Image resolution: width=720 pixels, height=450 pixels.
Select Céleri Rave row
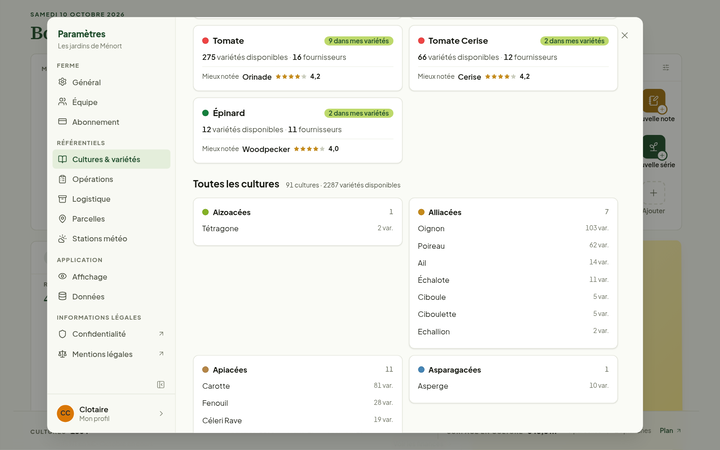pos(298,420)
